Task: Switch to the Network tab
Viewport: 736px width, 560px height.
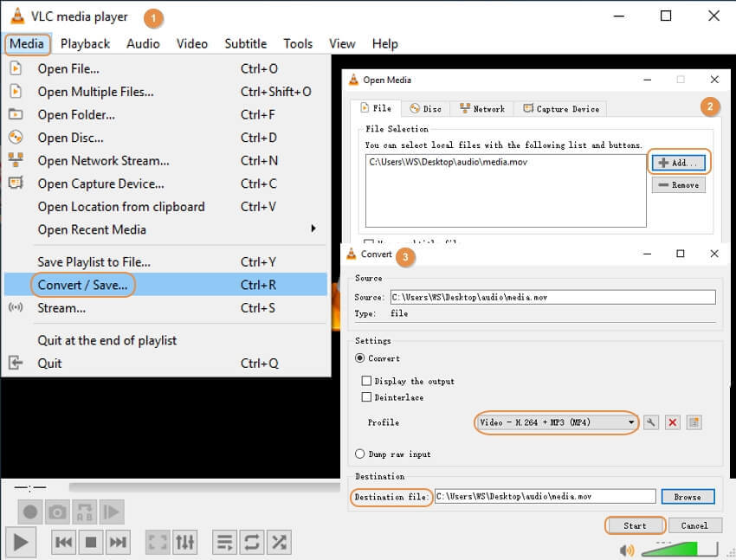Action: [482, 109]
